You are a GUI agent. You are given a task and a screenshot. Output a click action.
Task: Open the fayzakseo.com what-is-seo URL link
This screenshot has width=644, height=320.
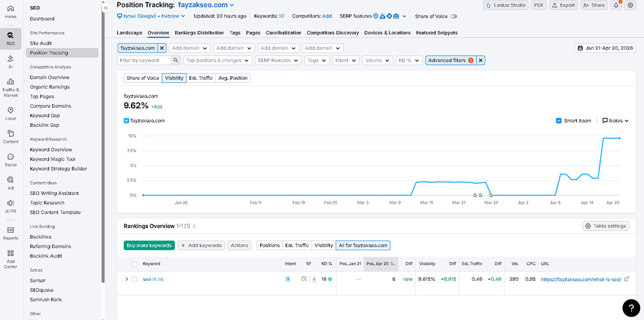581,279
